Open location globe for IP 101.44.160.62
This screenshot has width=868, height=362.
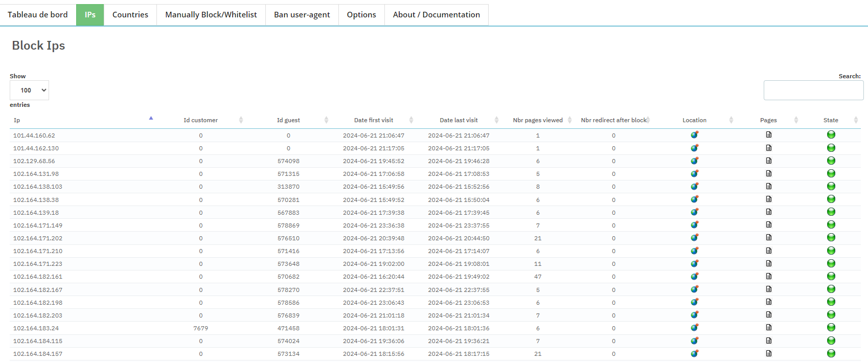[x=694, y=135]
